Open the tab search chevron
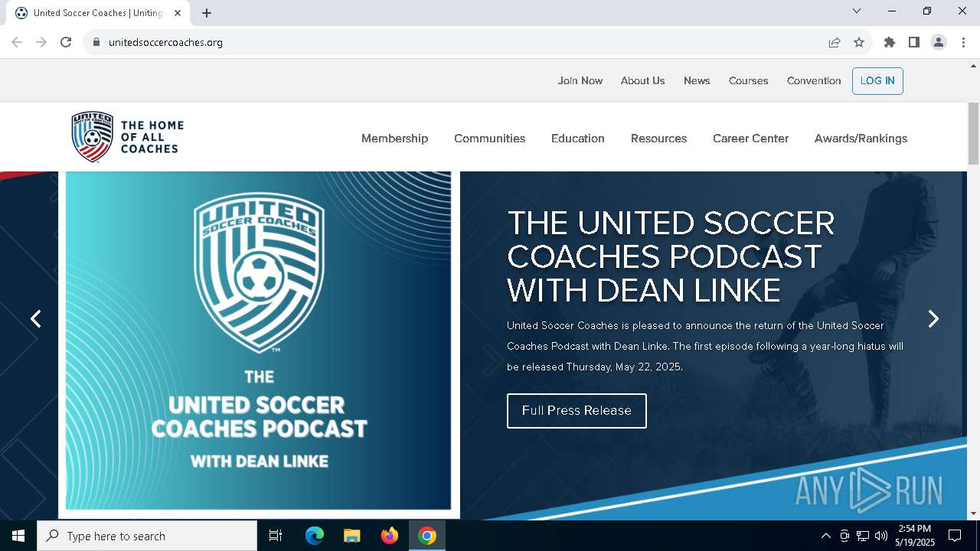The image size is (980, 551). coord(857,11)
